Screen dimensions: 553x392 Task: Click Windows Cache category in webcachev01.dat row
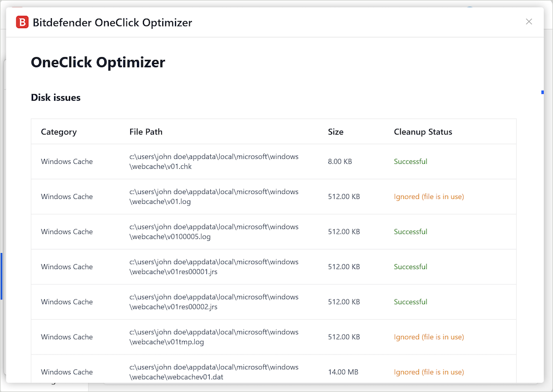67,372
